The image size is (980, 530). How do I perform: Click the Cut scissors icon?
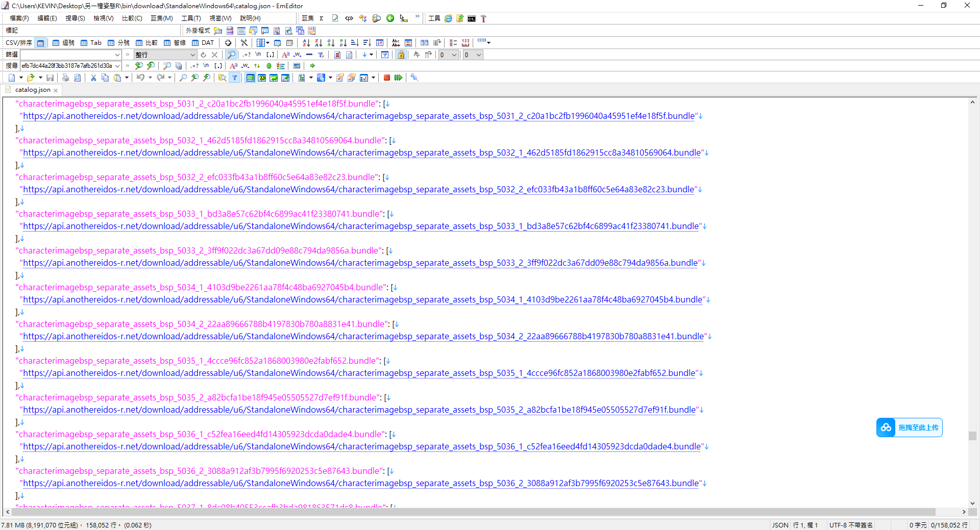click(x=93, y=78)
